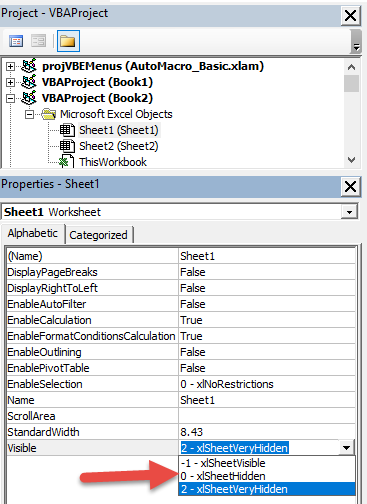Click the ThisWorkbook Excel icon
Screen dimensions: 367x504
click(x=66, y=161)
